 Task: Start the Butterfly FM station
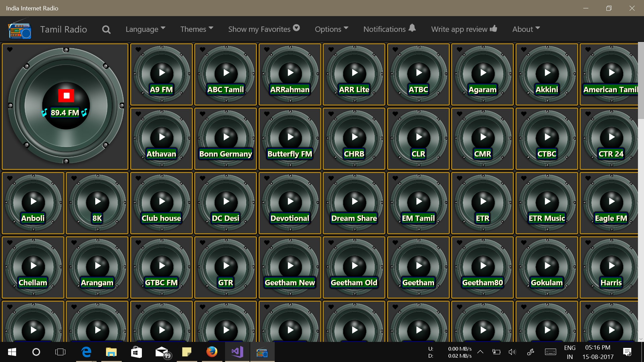pos(290,137)
